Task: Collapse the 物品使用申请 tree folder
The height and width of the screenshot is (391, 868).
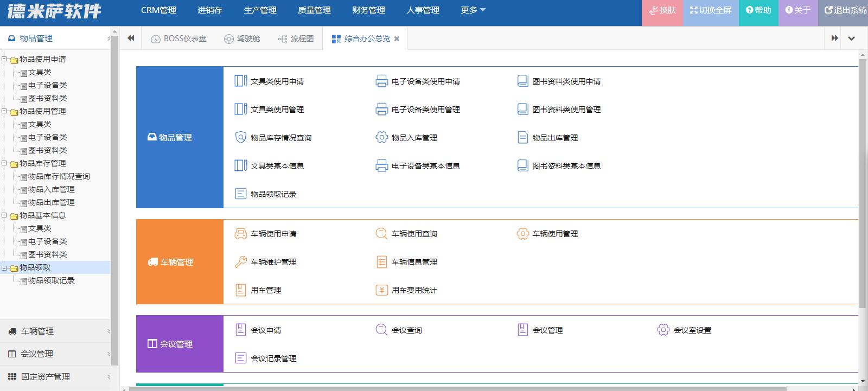Action: pyautogui.click(x=4, y=59)
